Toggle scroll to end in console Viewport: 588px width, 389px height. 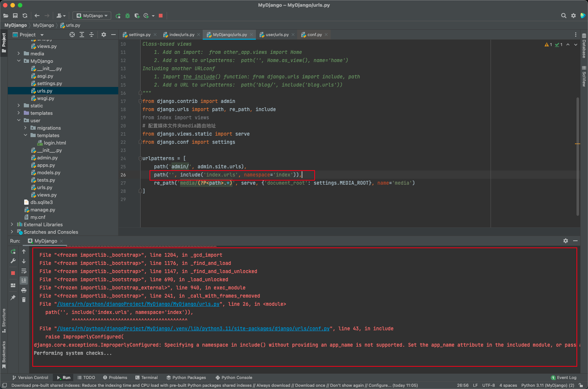24,281
